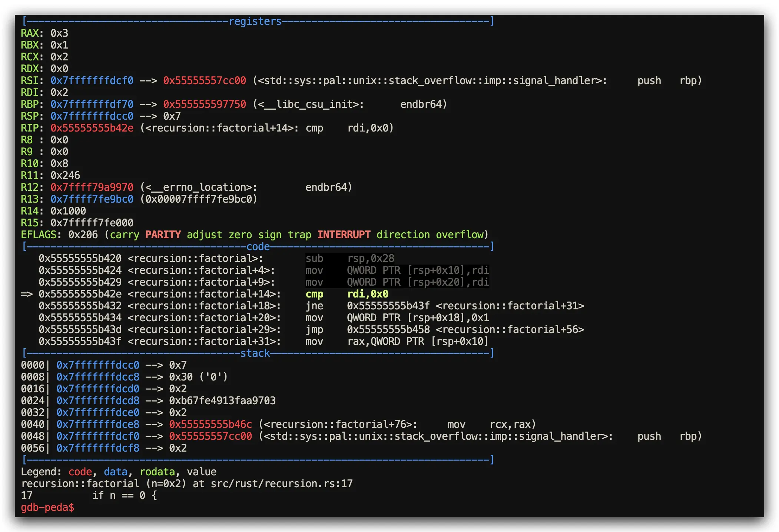
Task: Click the gdb-peda$ prompt
Action: (x=47, y=508)
